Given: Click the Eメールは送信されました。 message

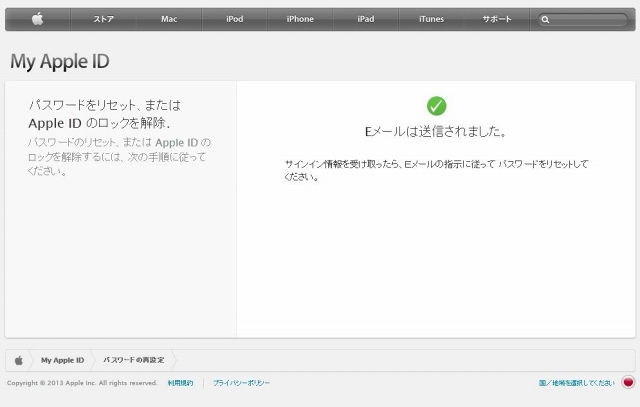Looking at the screenshot, I should 436,131.
